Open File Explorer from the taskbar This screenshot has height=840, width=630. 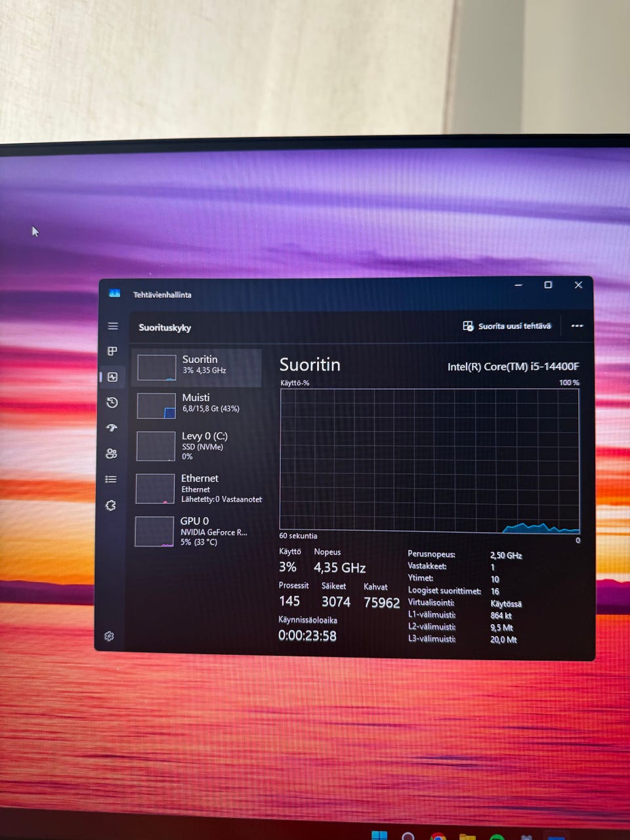[x=467, y=837]
